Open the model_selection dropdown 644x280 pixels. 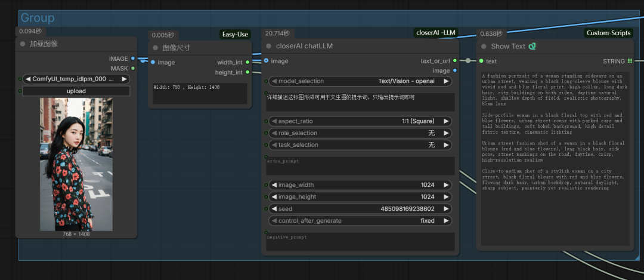(x=360, y=81)
